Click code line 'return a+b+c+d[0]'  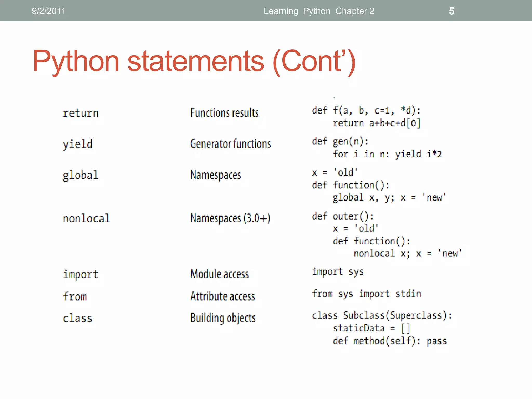pyautogui.click(x=377, y=123)
